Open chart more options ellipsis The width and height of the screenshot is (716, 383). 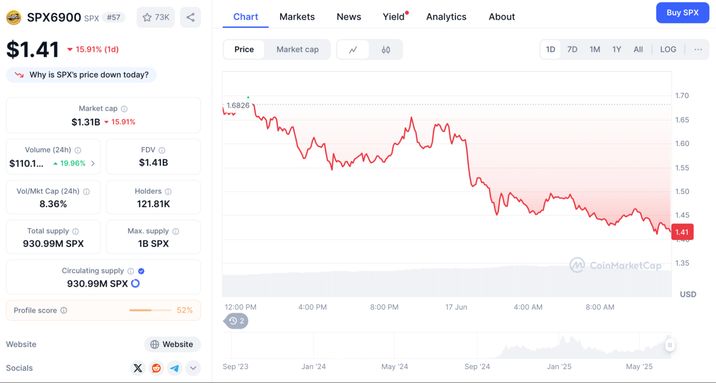pyautogui.click(x=698, y=50)
